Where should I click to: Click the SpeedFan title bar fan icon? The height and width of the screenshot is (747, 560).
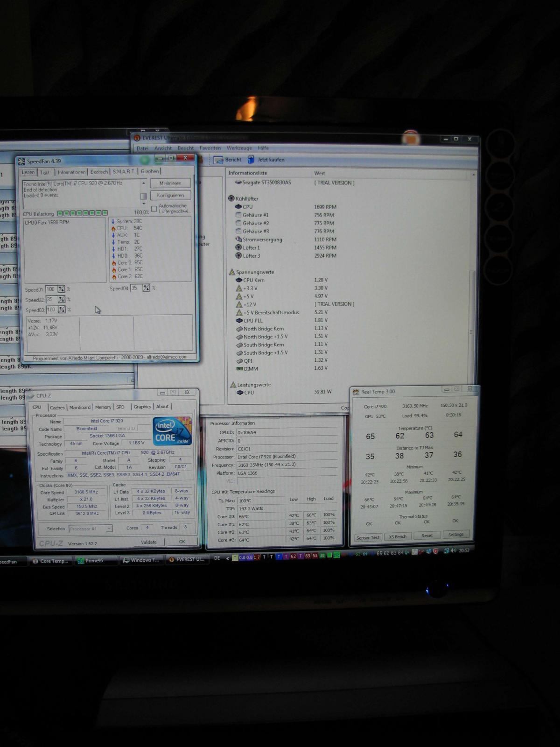[x=21, y=162]
